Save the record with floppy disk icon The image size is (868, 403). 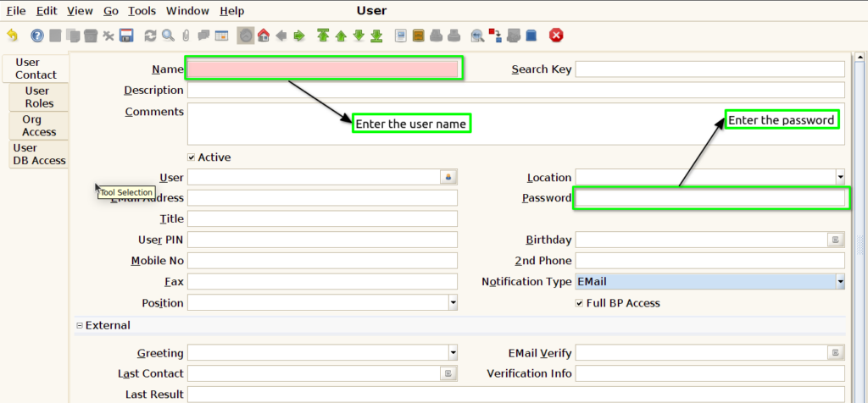[x=126, y=36]
